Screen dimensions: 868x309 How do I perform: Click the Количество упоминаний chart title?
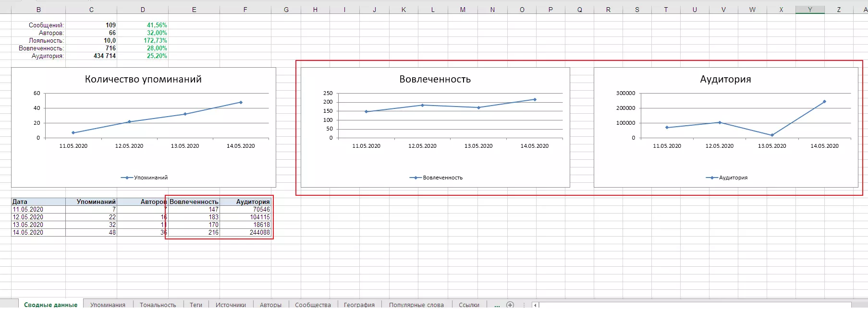point(143,79)
